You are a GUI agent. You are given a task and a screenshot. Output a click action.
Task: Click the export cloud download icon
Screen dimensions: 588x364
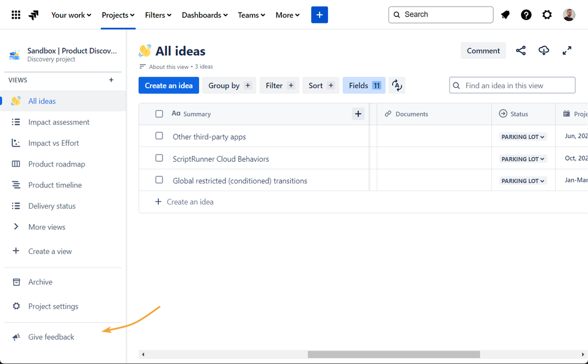click(x=544, y=51)
